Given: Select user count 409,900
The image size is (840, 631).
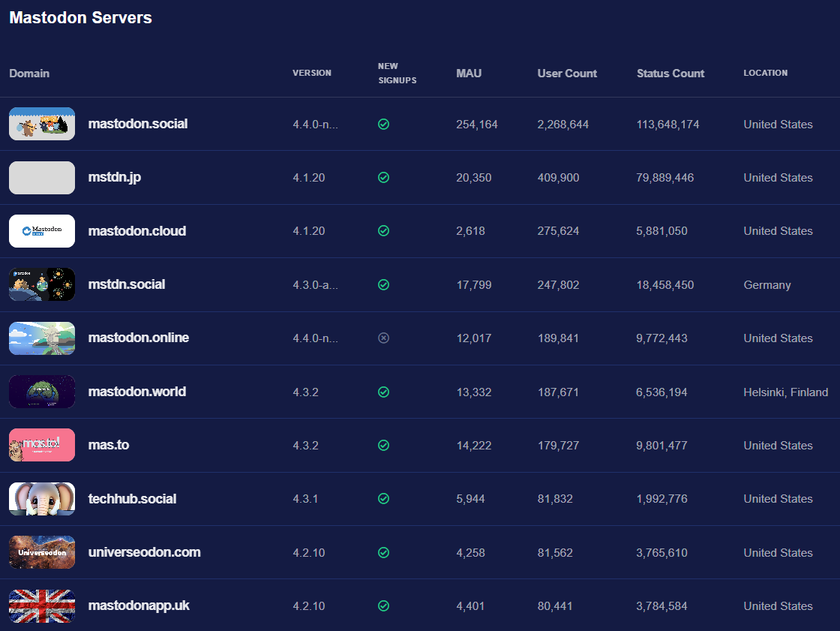Looking at the screenshot, I should point(558,178).
